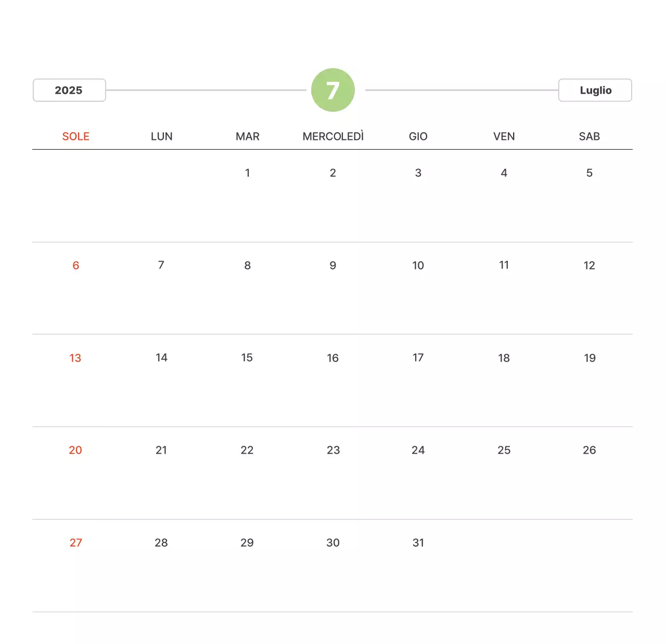
Task: Click the red date 27
Action: [x=76, y=543]
